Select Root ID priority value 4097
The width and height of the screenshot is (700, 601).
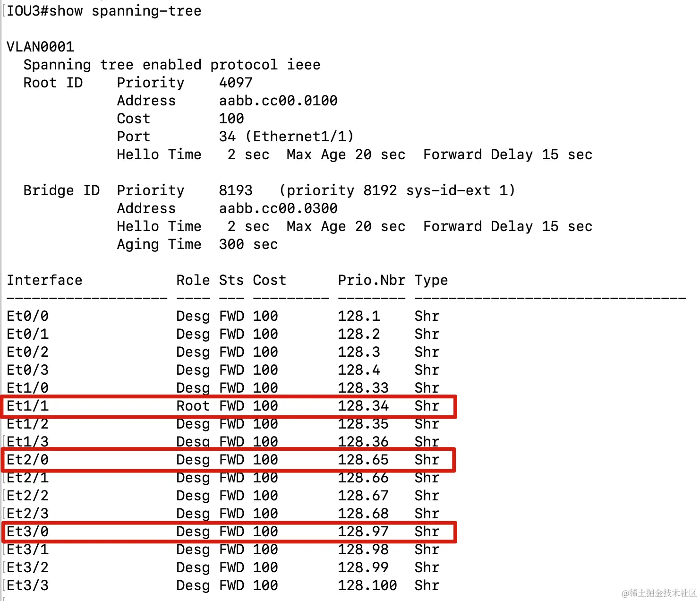[236, 83]
